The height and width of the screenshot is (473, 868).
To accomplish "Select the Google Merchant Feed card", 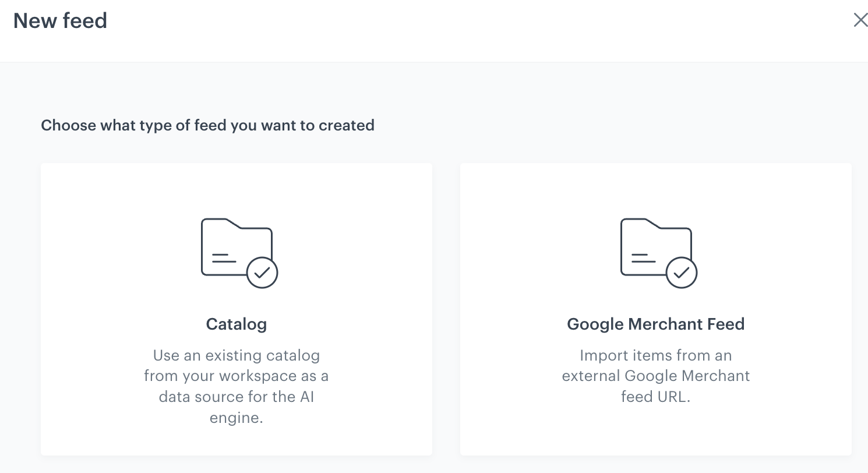I will click(x=655, y=309).
